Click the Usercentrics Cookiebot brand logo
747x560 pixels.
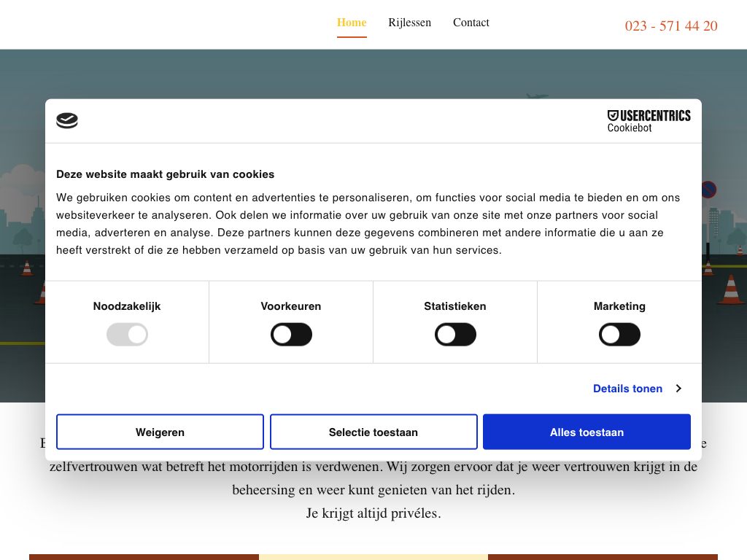649,121
